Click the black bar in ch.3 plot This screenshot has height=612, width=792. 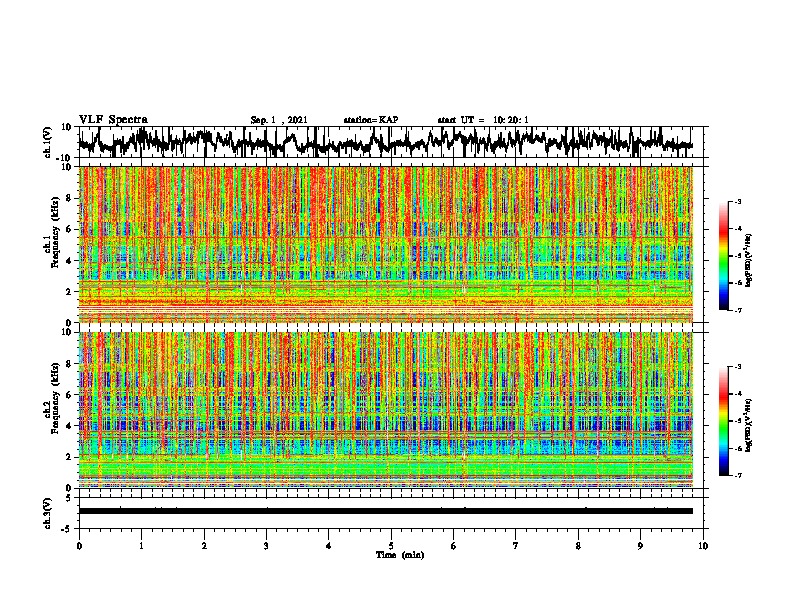385,511
